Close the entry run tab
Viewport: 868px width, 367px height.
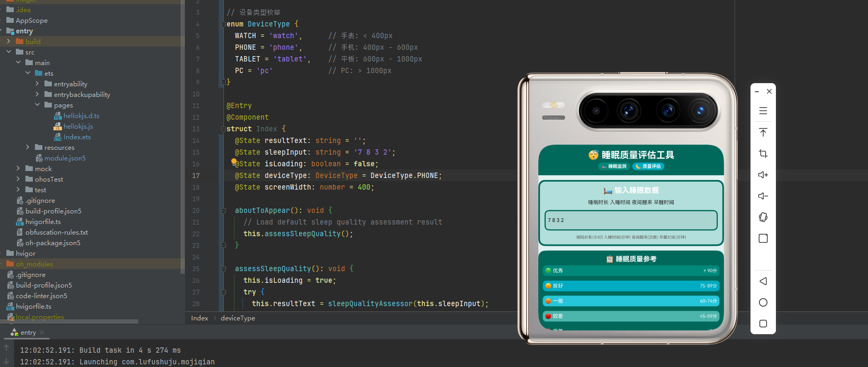point(42,333)
